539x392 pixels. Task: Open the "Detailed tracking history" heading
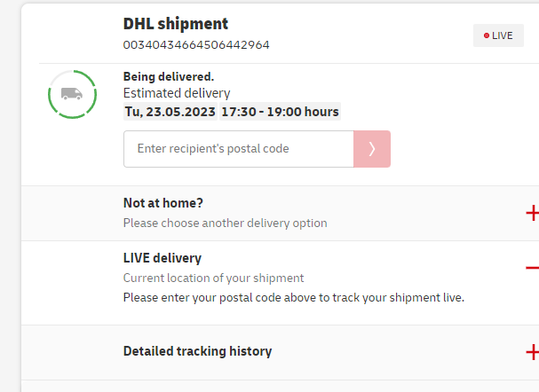(197, 351)
